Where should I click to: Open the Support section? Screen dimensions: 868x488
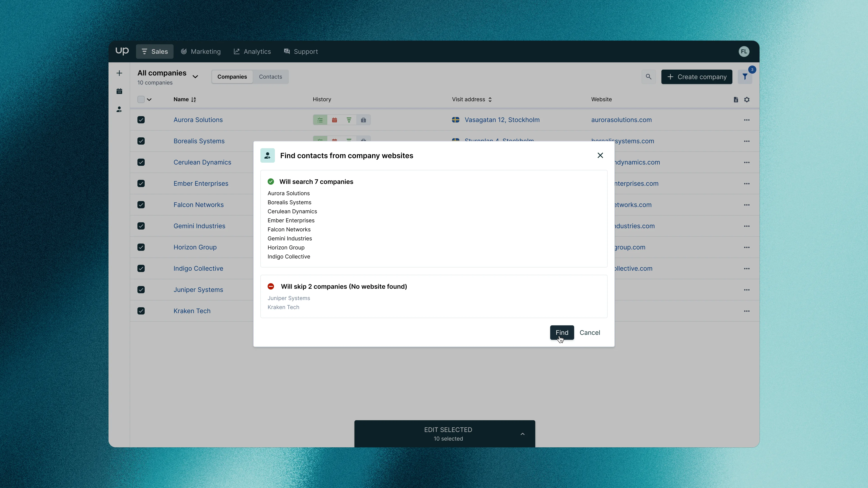click(301, 52)
